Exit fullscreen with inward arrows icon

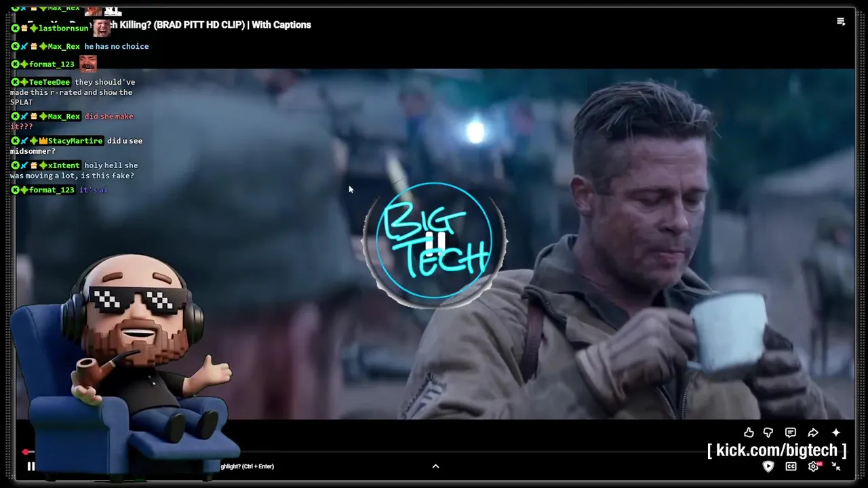pyautogui.click(x=836, y=466)
